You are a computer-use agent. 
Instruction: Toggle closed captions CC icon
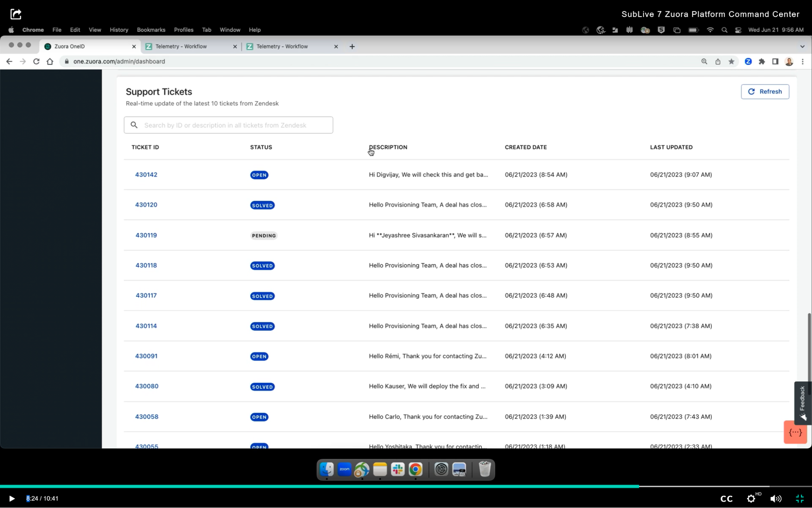click(x=726, y=499)
